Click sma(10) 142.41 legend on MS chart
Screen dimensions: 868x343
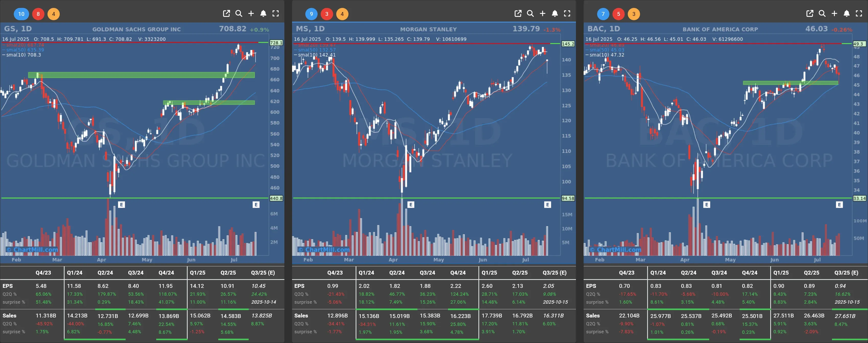(x=315, y=55)
